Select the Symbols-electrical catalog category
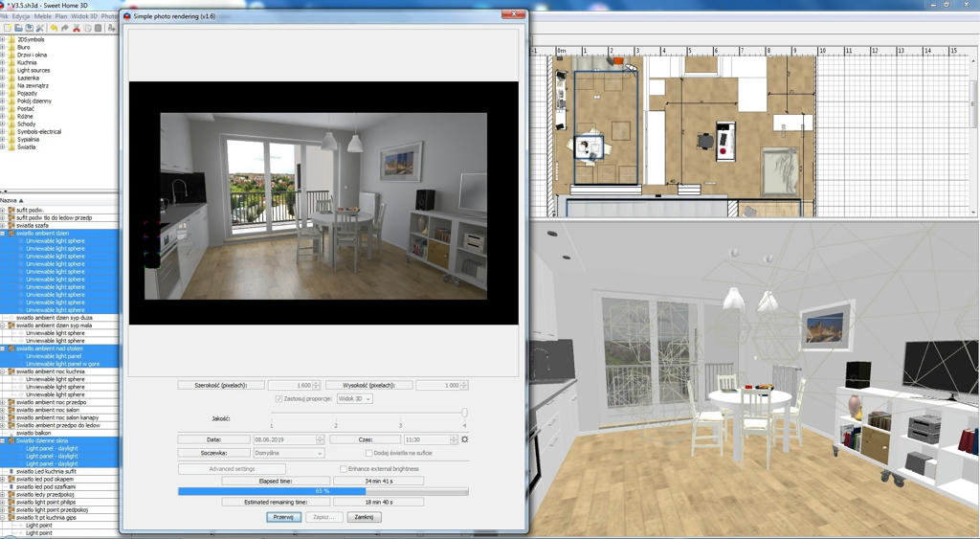Screen dimensions: 980x539 pos(38,132)
